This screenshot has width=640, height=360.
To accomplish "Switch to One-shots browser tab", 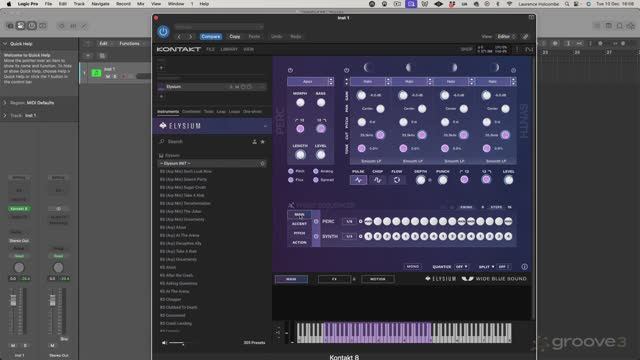I will pos(252,111).
